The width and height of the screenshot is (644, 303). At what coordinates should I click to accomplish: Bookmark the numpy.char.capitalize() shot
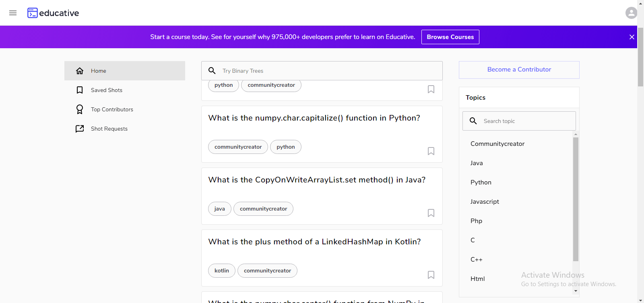(431, 151)
